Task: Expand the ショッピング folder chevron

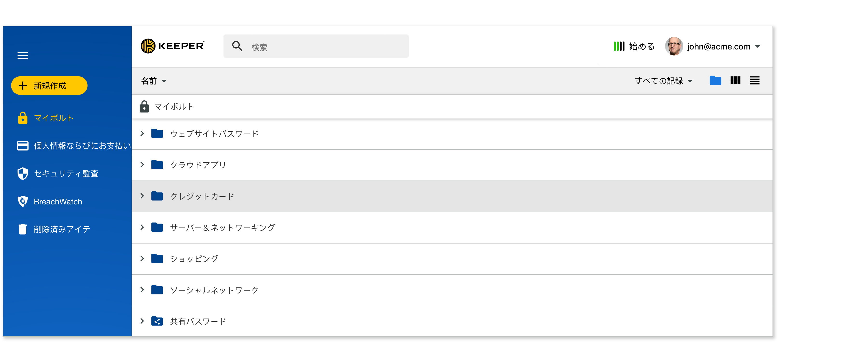Action: coord(142,258)
